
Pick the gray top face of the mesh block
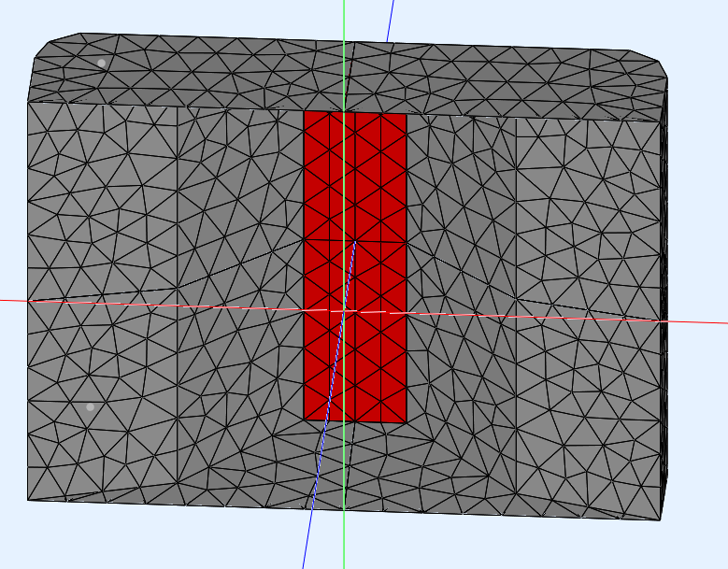coord(349,77)
